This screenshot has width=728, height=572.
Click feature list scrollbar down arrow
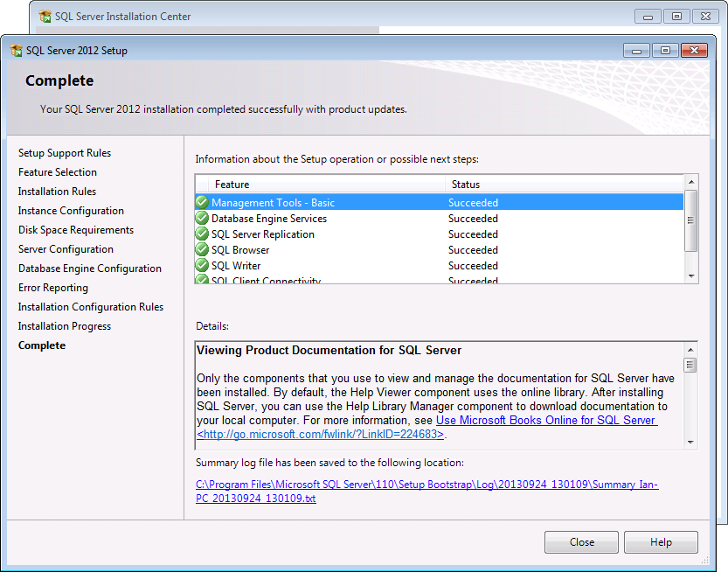[x=690, y=276]
